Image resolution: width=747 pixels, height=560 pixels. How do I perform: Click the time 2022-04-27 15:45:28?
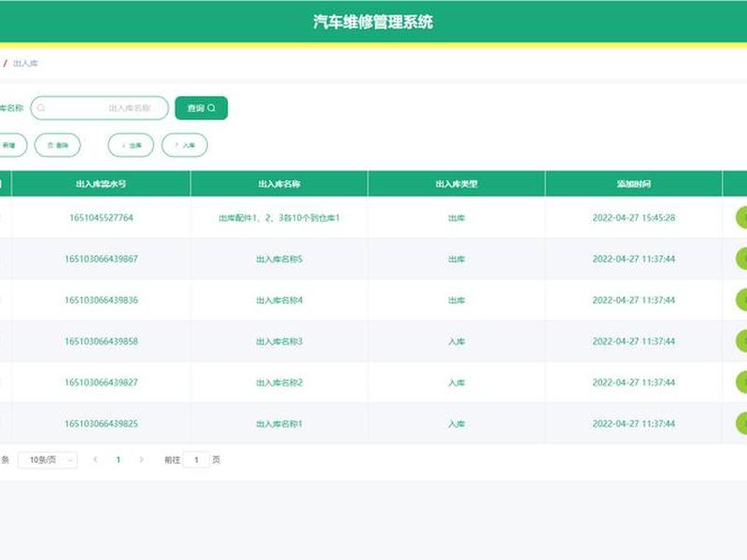[x=634, y=217]
